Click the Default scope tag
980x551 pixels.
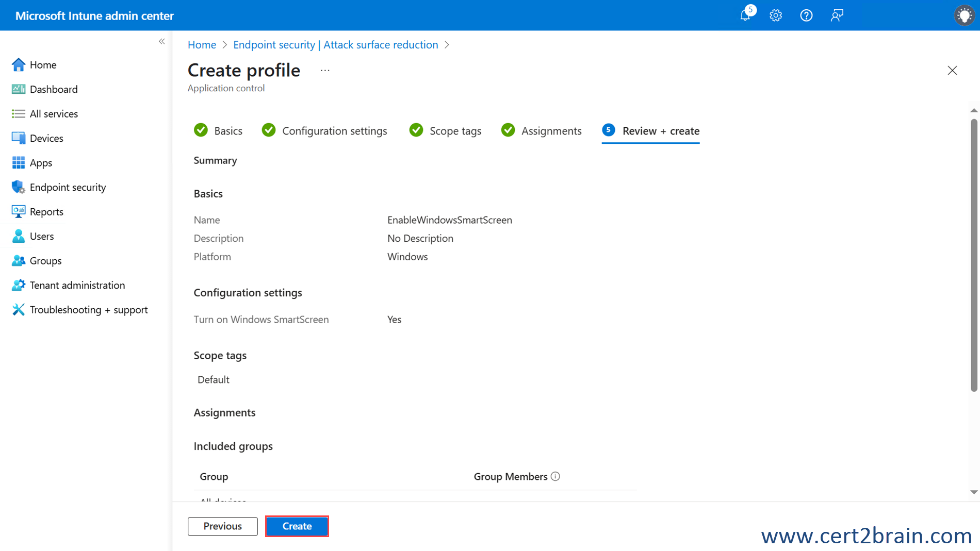pos(214,379)
